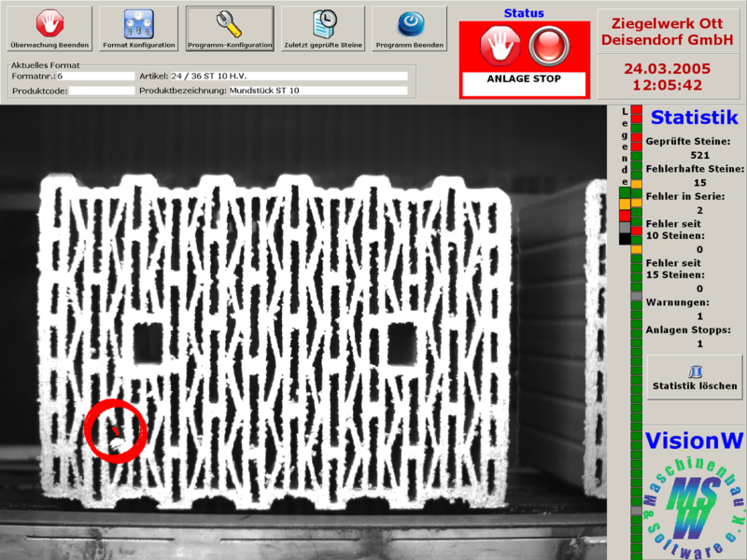Image resolution: width=747 pixels, height=560 pixels.
Task: Click the Artikel field showing 24 / 36
Action: pyautogui.click(x=289, y=76)
